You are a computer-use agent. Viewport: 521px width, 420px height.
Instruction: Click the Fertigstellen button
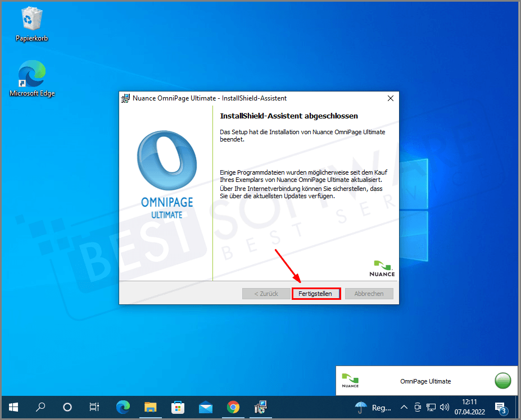pos(316,293)
